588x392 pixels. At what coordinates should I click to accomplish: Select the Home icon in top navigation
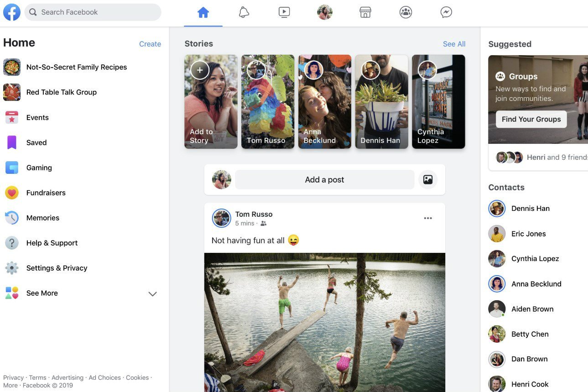tap(203, 12)
